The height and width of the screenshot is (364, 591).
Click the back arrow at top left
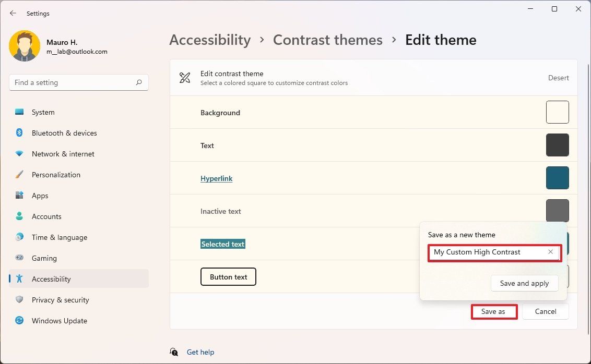(13, 13)
